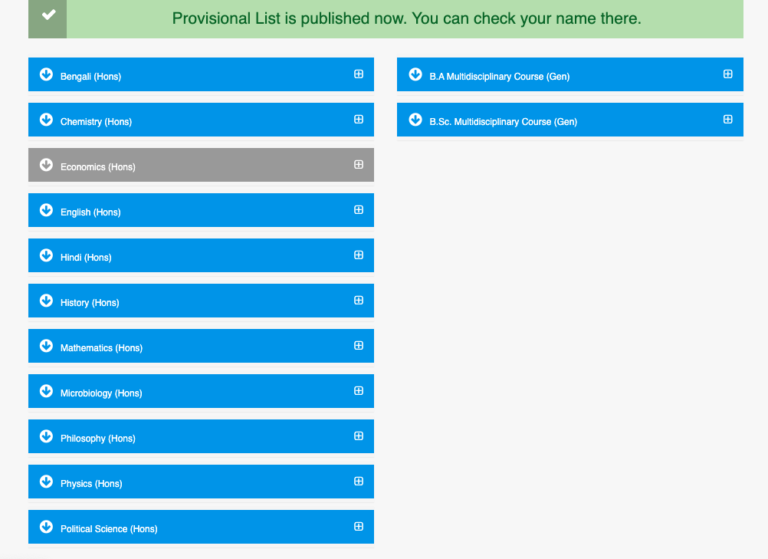Image resolution: width=768 pixels, height=559 pixels.
Task: Click the down-arrow icon beside Physics (Hons)
Action: 46,482
